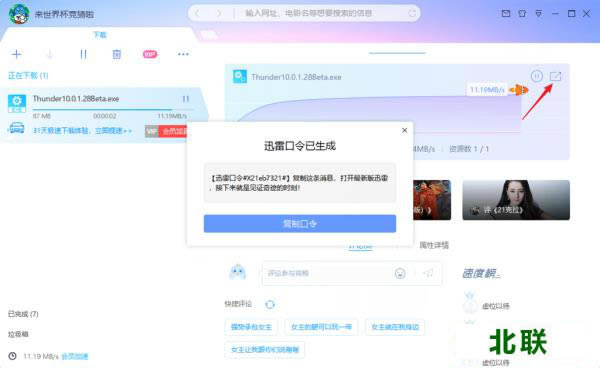Click the 11.19 MB/s status bar speed

coord(41,357)
